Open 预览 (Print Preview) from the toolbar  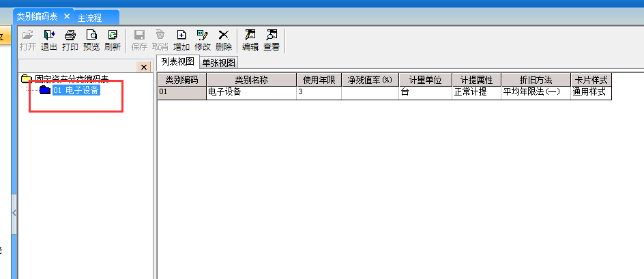(91, 40)
